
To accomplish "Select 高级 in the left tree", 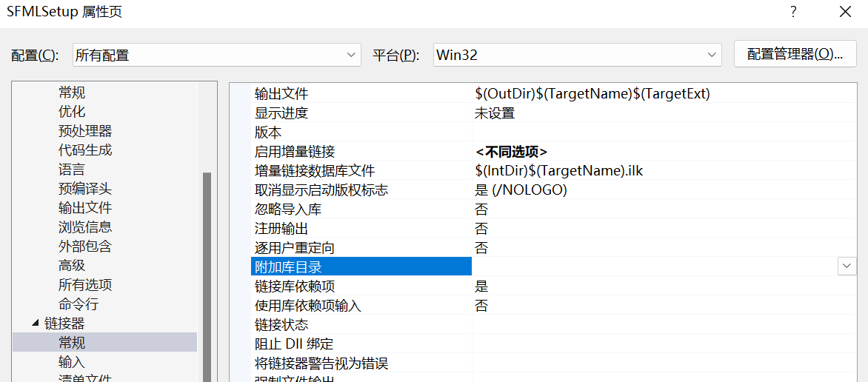I will (72, 266).
